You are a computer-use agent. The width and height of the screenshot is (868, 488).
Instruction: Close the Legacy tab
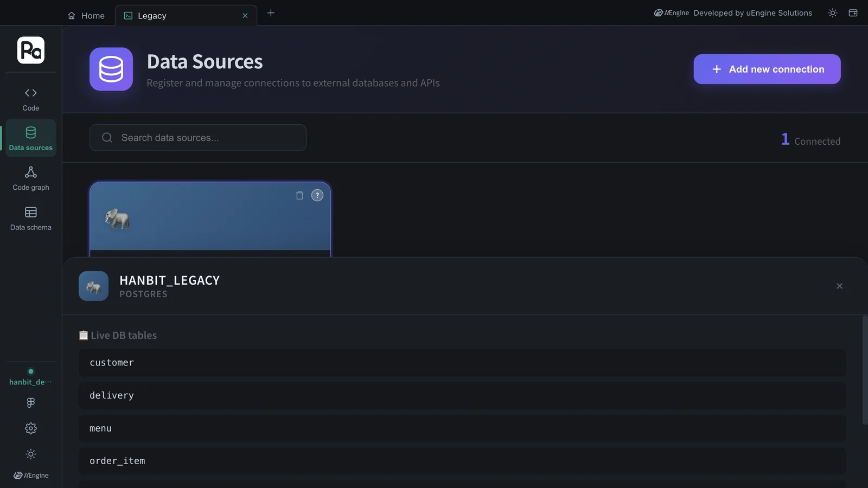tap(245, 16)
